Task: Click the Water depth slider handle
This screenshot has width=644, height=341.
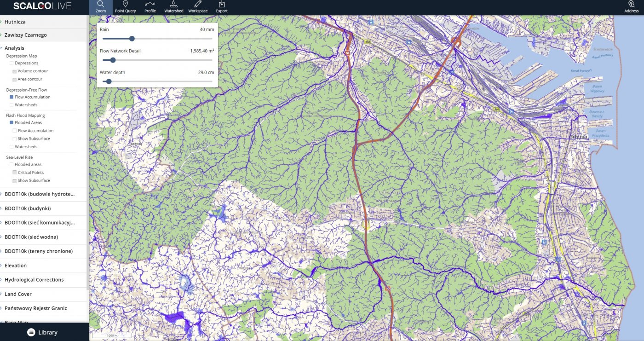Action: pyautogui.click(x=109, y=81)
